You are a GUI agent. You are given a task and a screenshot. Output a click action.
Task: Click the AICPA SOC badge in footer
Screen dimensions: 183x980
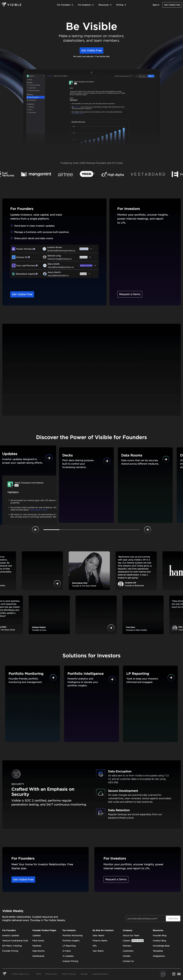pyautogui.click(x=162, y=974)
